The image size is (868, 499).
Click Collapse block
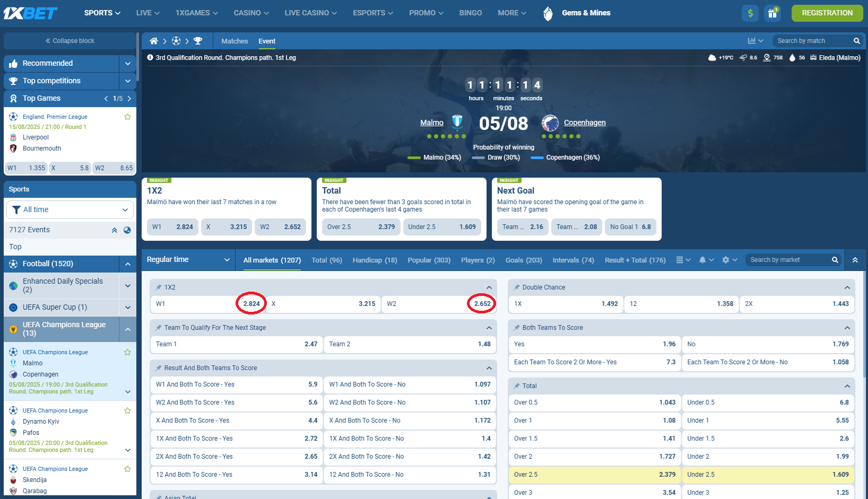[x=70, y=41]
